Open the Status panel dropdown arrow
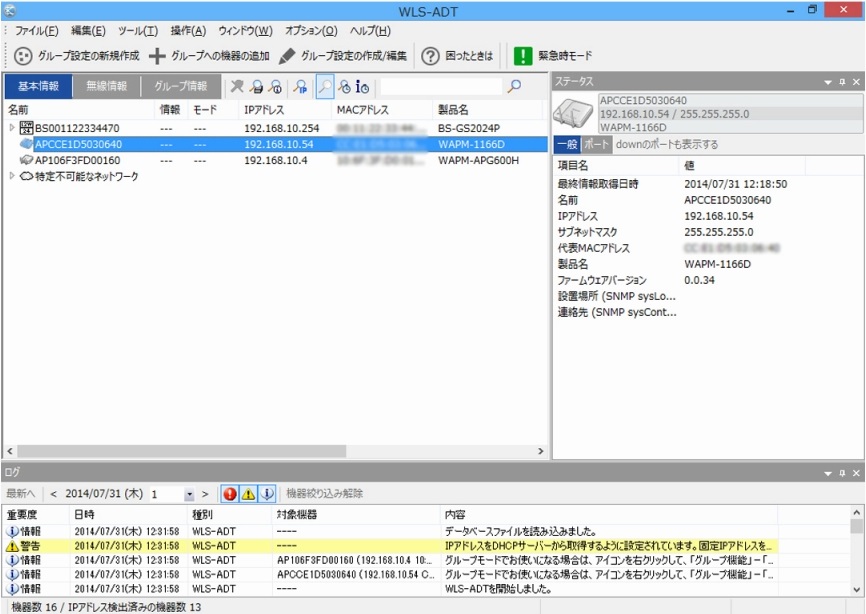Viewport: 866px width, 614px height. coord(828,82)
